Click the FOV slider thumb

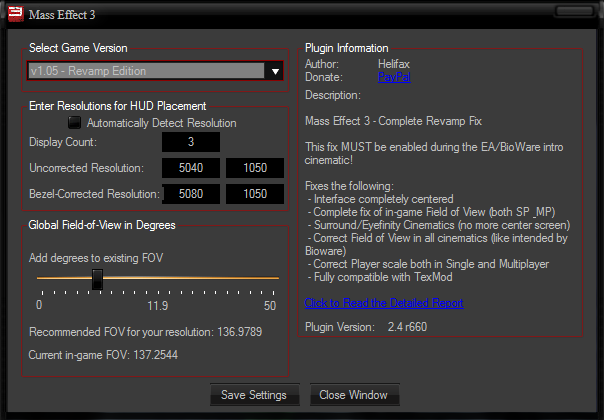[97, 279]
